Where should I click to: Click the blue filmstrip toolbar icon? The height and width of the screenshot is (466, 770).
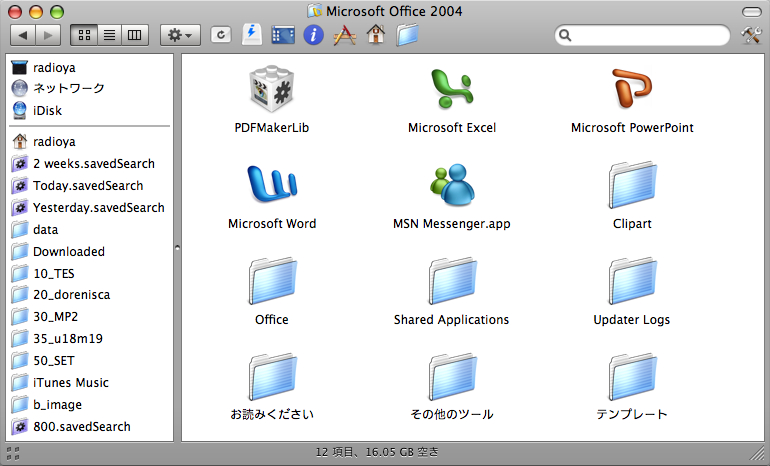283,35
